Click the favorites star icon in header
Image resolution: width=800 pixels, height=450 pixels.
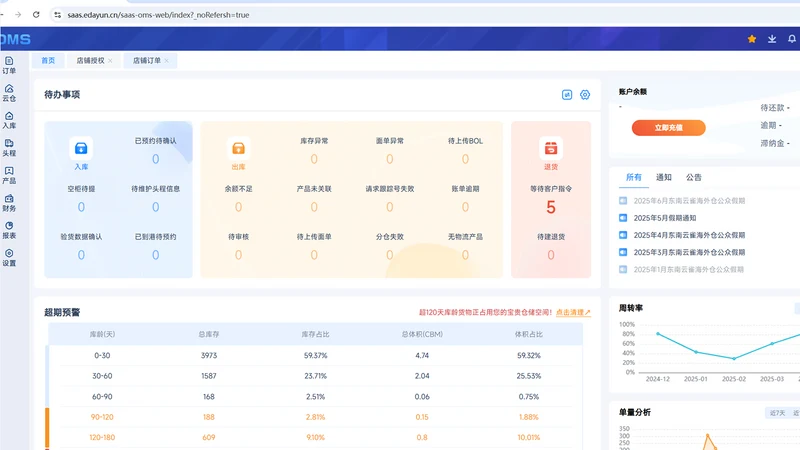[x=752, y=39]
